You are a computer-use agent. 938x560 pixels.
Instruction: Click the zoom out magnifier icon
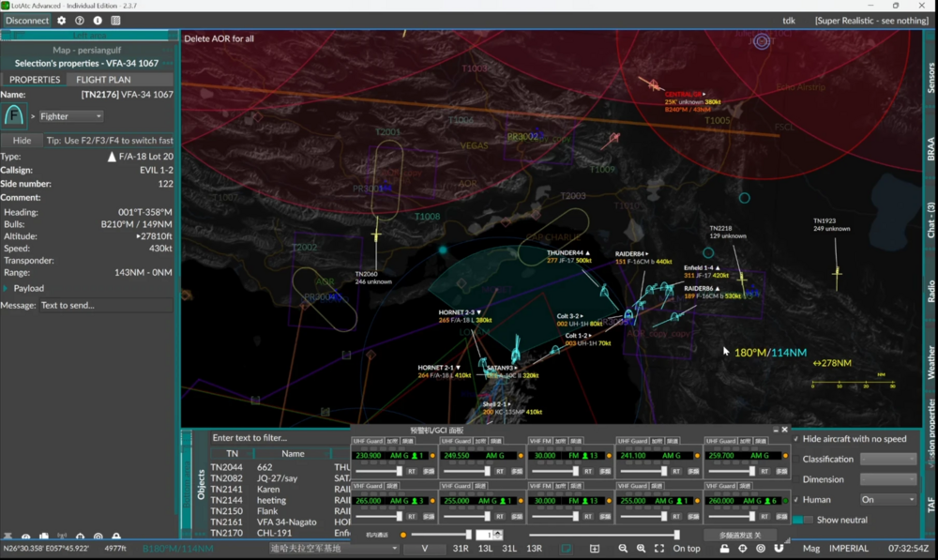click(623, 549)
